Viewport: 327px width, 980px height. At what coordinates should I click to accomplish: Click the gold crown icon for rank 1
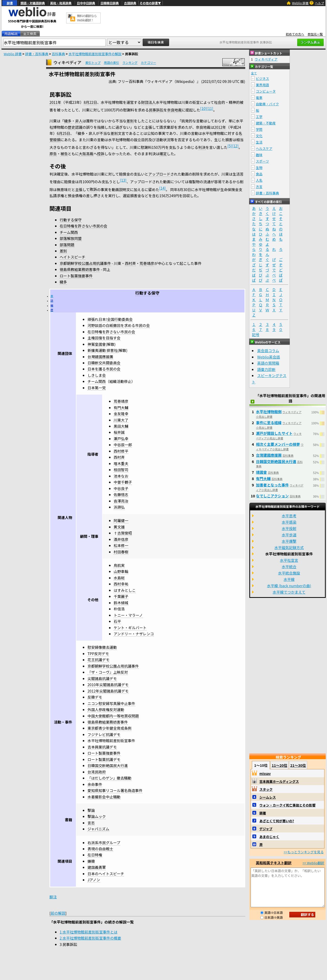pyautogui.click(x=254, y=773)
